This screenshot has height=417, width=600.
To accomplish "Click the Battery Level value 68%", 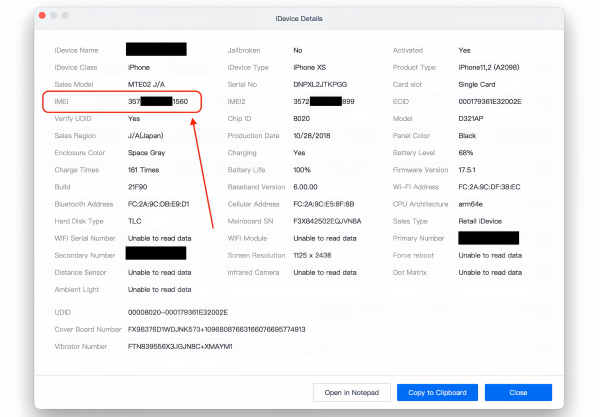I will tap(466, 153).
